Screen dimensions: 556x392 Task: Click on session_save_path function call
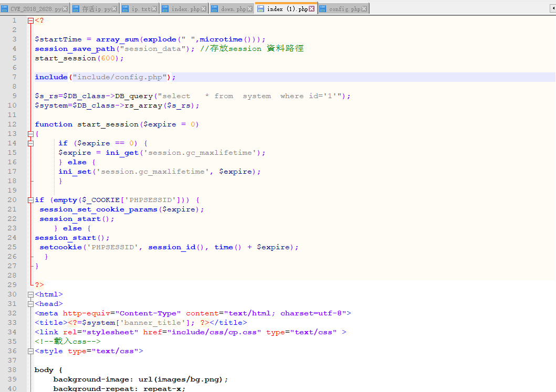[75, 49]
